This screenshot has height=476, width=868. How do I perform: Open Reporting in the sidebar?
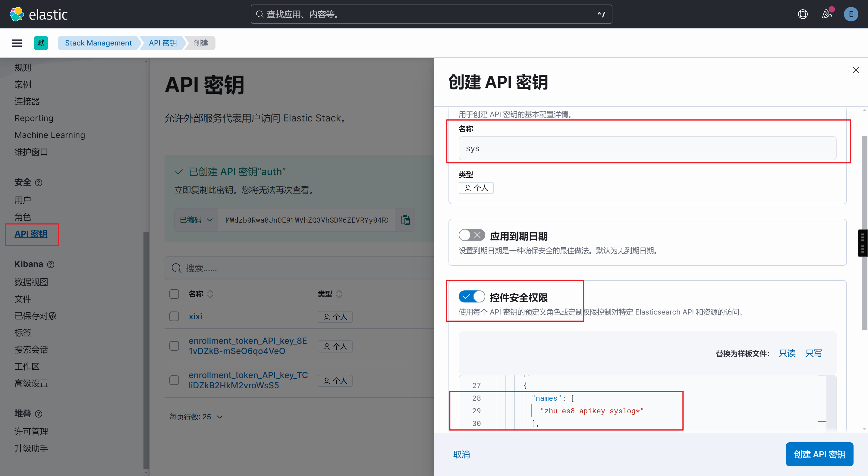[34, 118]
